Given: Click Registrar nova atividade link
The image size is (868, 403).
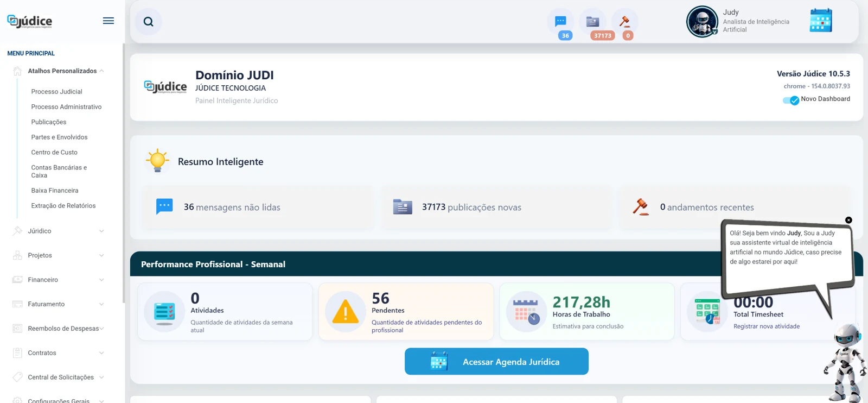Looking at the screenshot, I should point(767,326).
